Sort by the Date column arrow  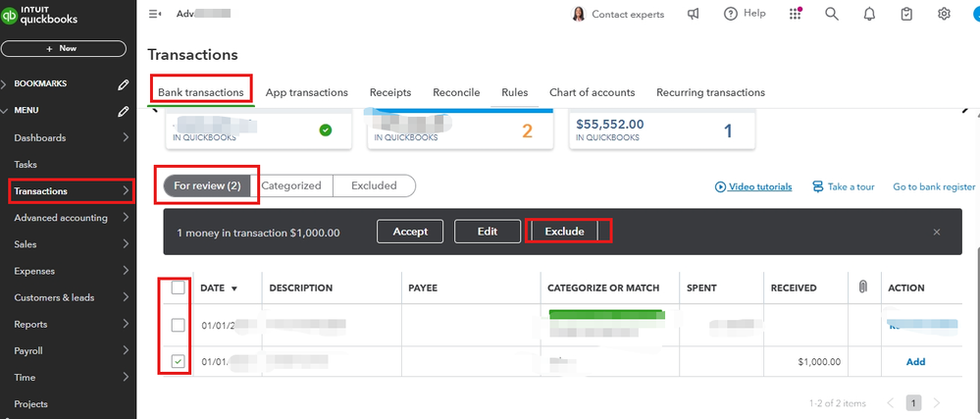234,288
